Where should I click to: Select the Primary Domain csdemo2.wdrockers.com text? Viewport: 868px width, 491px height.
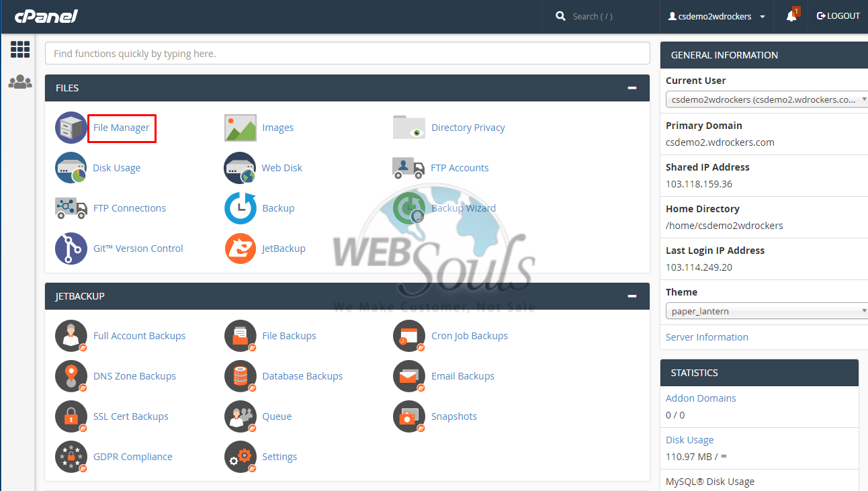(x=720, y=142)
